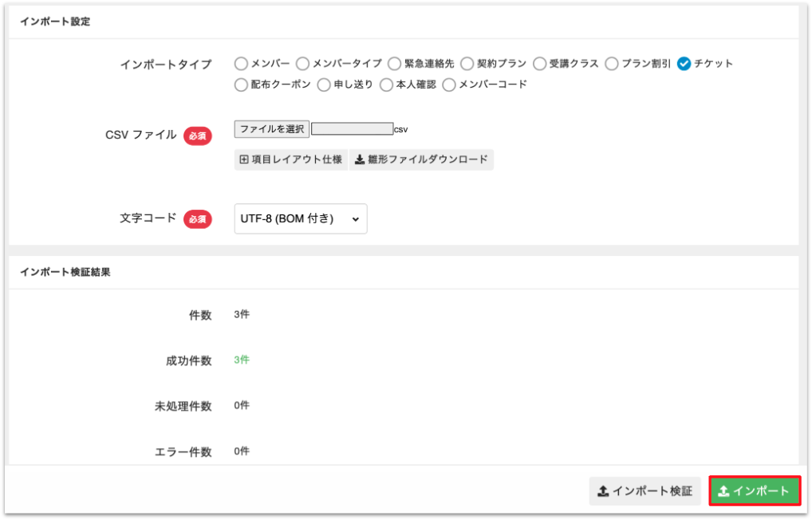This screenshot has width=812, height=519.
Task: Select the 申し送り radio option
Action: [325, 85]
